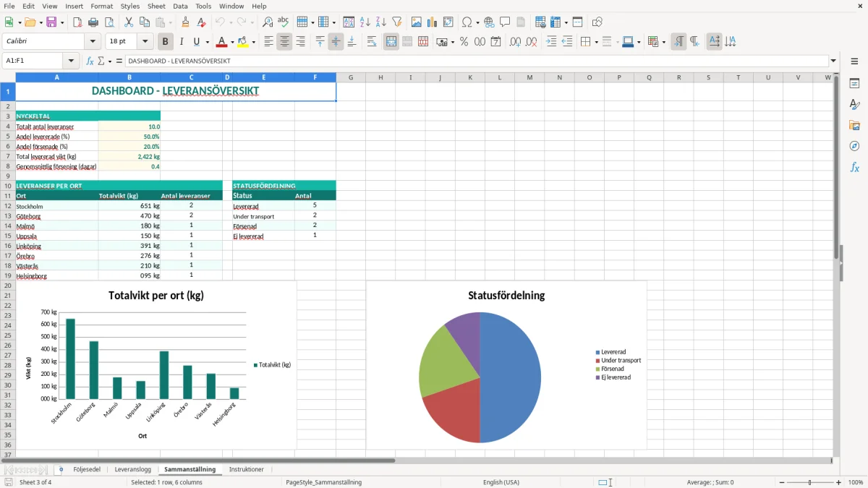Toggle Bold formatting
Screen dimensions: 868x488
pyautogui.click(x=166, y=42)
